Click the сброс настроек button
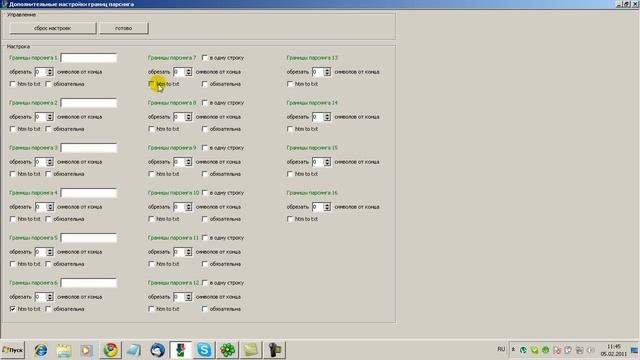Screen dimensions: 640x360 coord(53,28)
